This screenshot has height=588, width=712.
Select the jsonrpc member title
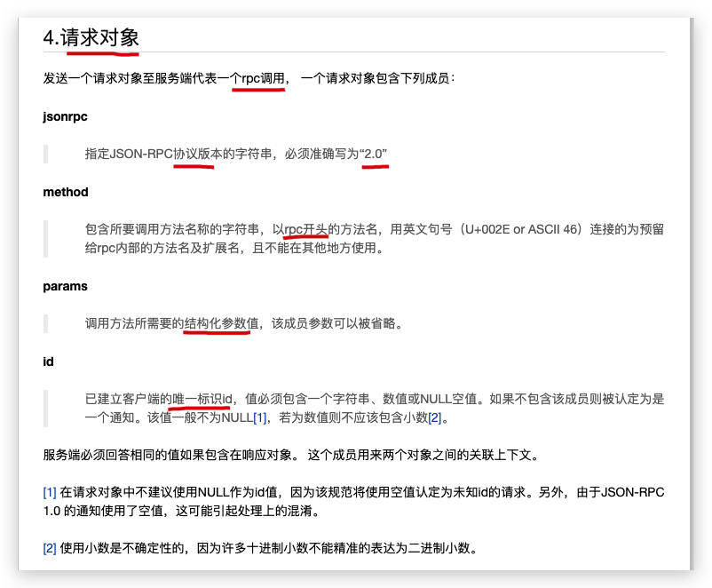(65, 116)
